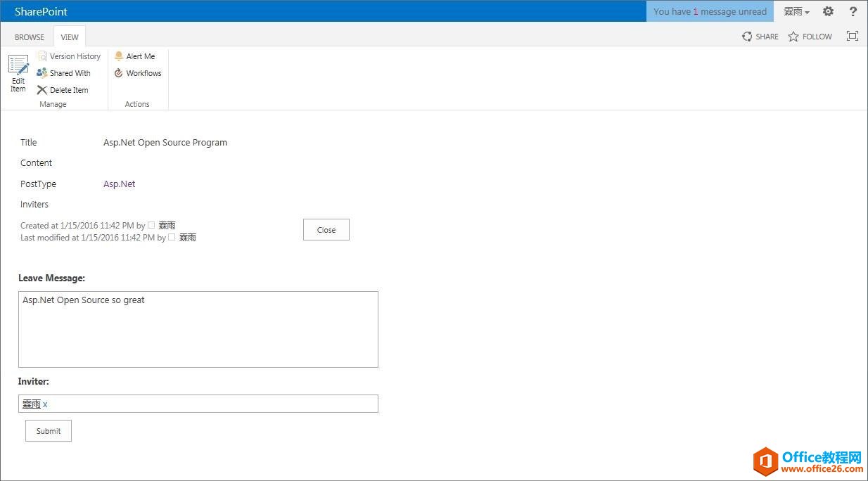Click the 'PostType' field label
Screen dimensions: 868x481
38,184
